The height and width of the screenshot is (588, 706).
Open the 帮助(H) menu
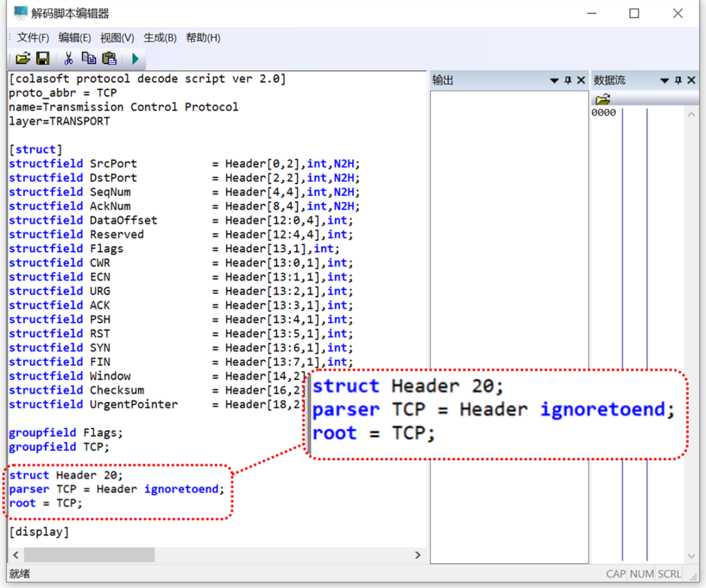click(x=203, y=38)
